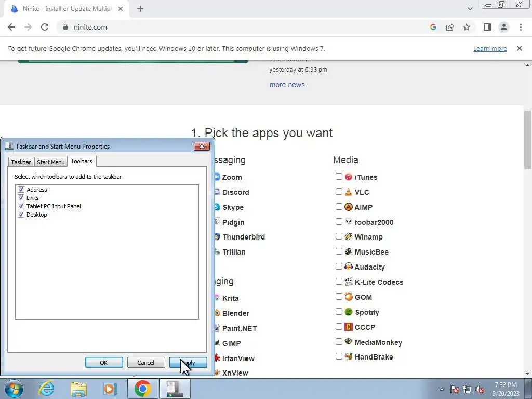Click the iTunes app icon
The image size is (532, 399).
(x=349, y=177)
